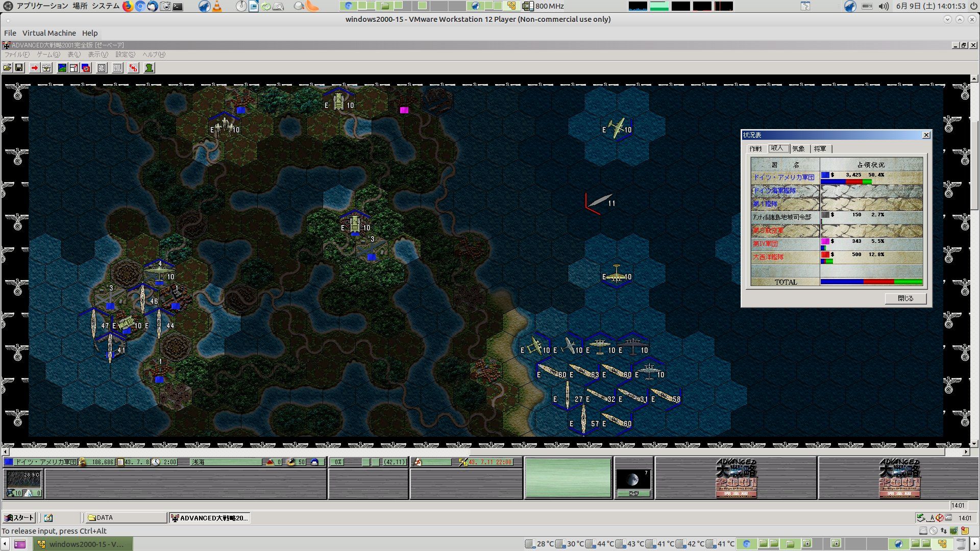
Task: Click the スタート start button
Action: pyautogui.click(x=19, y=518)
